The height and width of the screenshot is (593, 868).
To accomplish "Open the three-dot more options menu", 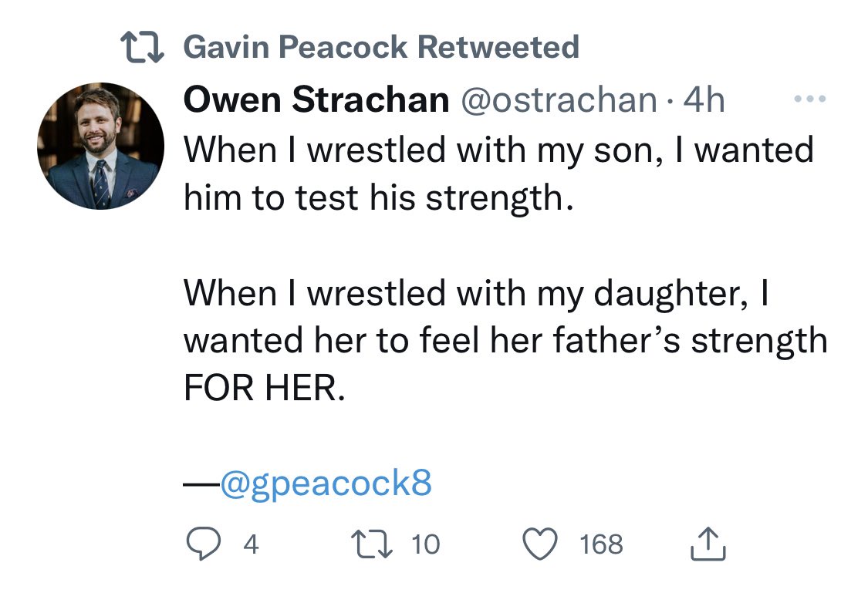I will coord(810,99).
